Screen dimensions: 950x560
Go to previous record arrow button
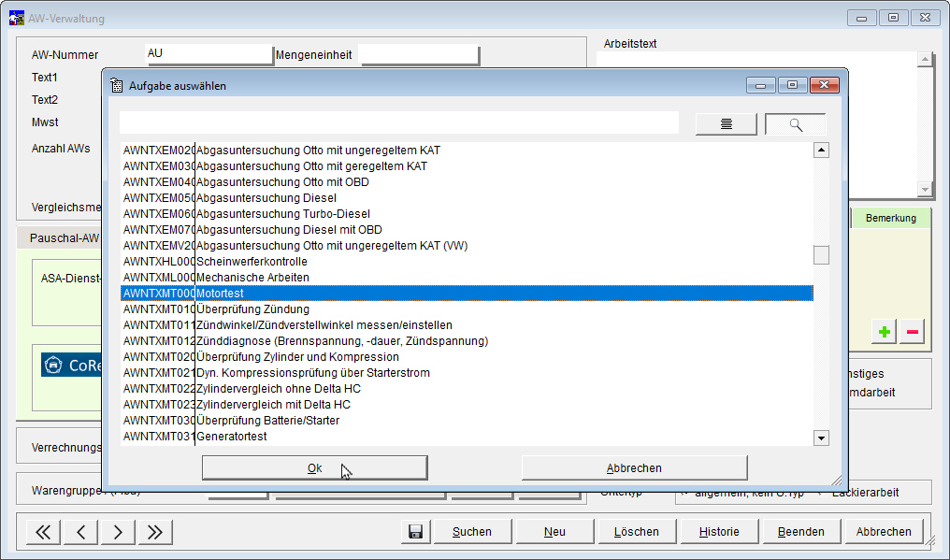(80, 532)
